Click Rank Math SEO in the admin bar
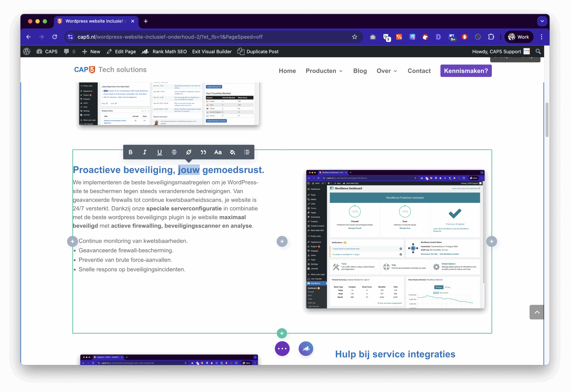 (x=164, y=51)
